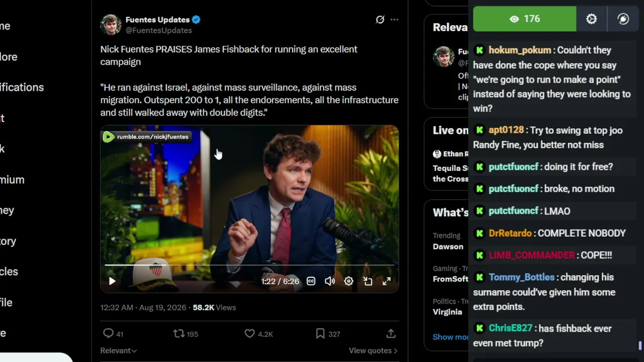Screen dimensions: 644x362
Task: Expand the Relevant replies sort dropdown
Action: click(x=118, y=350)
